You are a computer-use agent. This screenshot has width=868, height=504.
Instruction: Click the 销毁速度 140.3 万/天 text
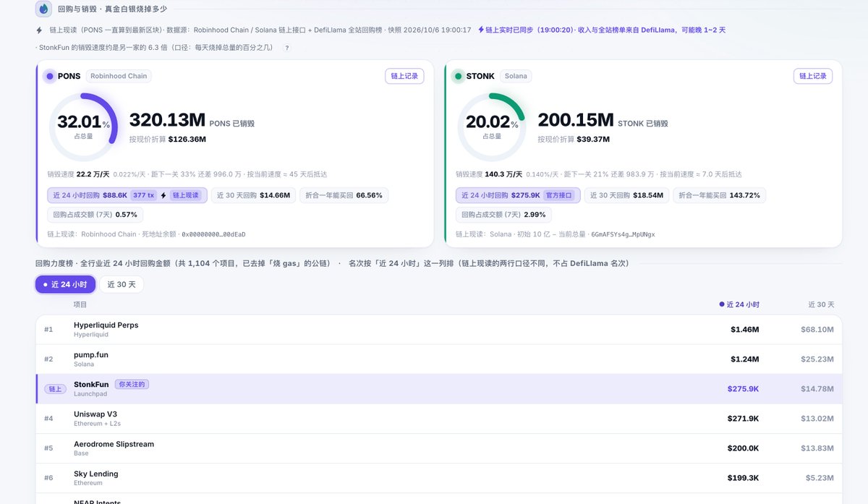pyautogui.click(x=489, y=174)
